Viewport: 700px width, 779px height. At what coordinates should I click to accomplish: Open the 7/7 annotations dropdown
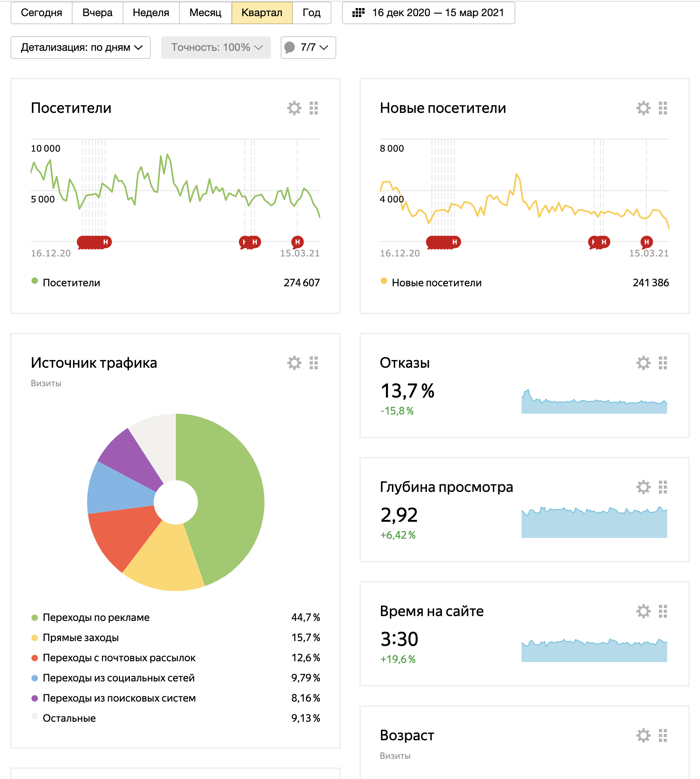[x=308, y=48]
